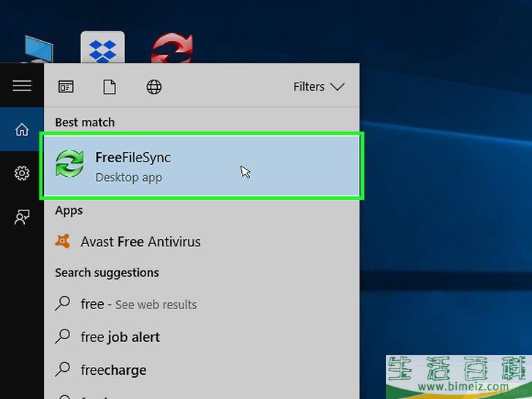Click magnifier icon beside 'freecharge'
This screenshot has width=532, height=399.
[x=62, y=369]
